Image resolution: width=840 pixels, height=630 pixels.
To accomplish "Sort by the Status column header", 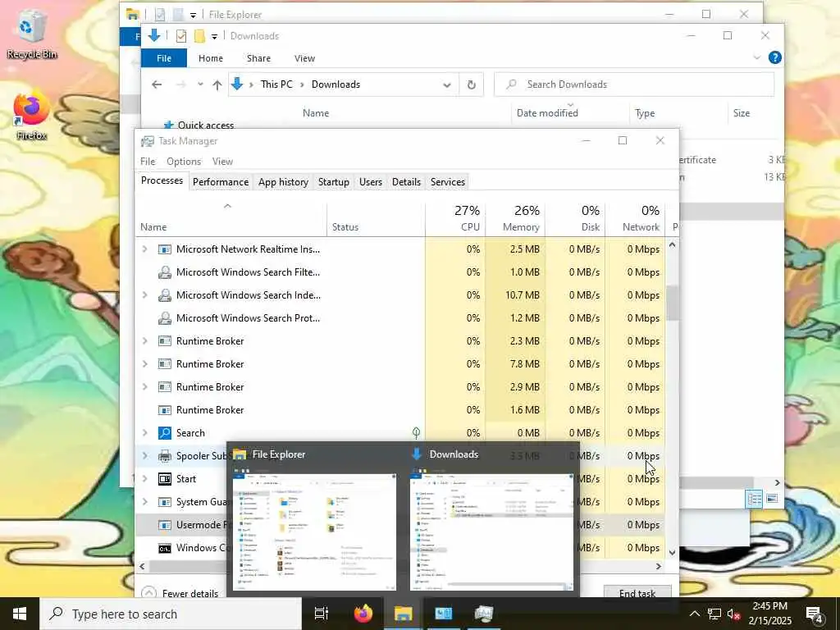I will click(376, 218).
